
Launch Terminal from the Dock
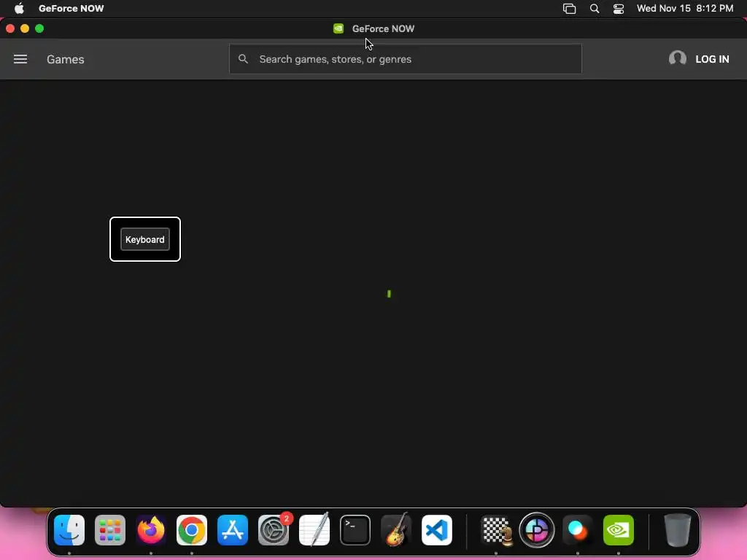click(355, 530)
